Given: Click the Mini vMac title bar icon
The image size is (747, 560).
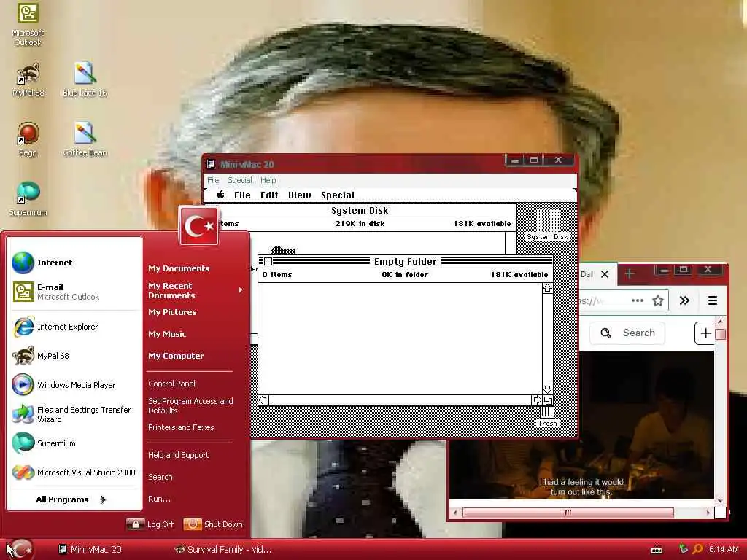Looking at the screenshot, I should pyautogui.click(x=211, y=164).
